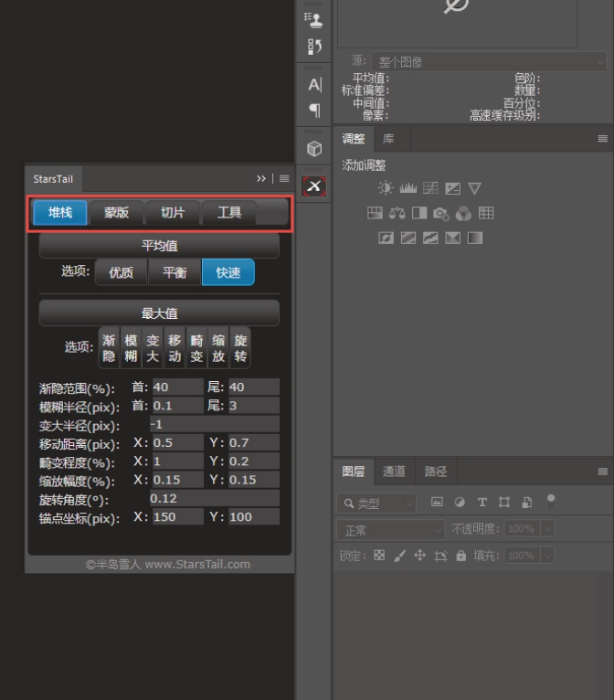Toggle lock transparent pixels

tap(379, 556)
